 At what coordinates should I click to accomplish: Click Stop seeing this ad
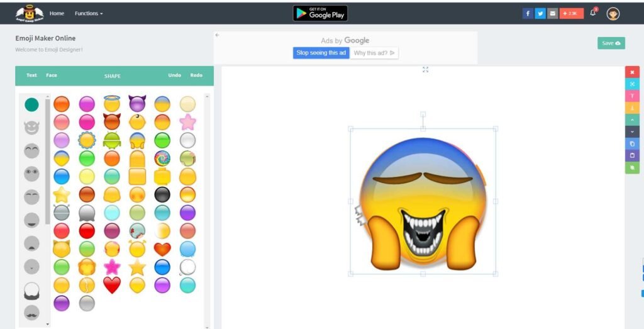point(321,53)
